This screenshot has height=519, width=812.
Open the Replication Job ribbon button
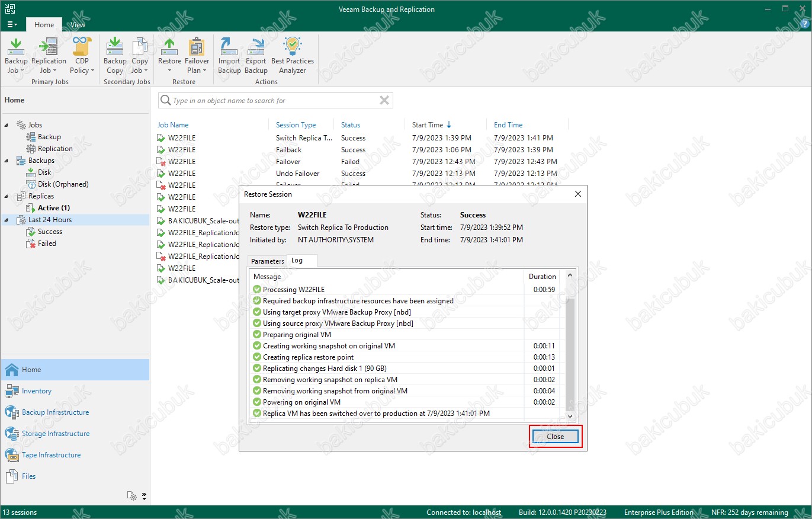tap(49, 56)
